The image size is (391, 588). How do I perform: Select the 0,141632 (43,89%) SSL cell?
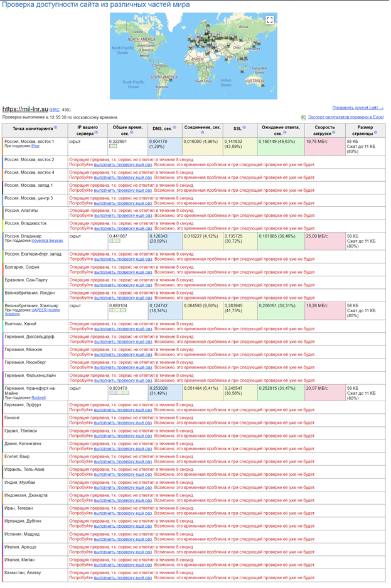pyautogui.click(x=240, y=147)
